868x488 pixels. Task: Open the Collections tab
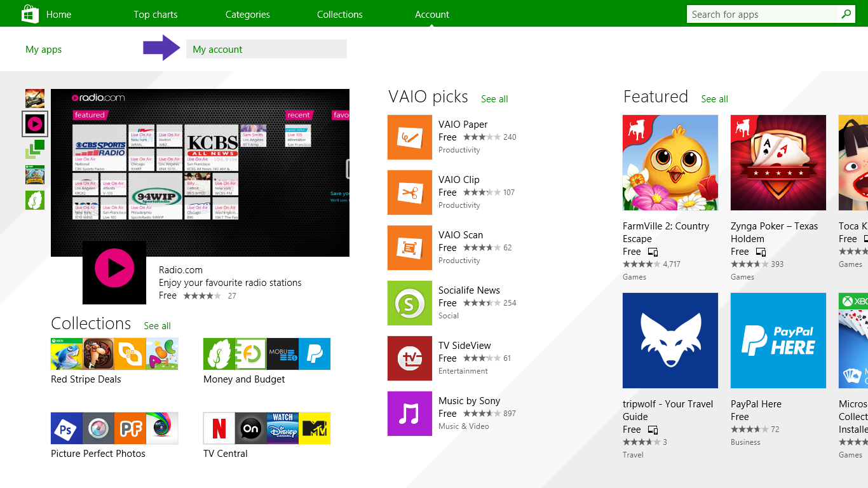340,14
